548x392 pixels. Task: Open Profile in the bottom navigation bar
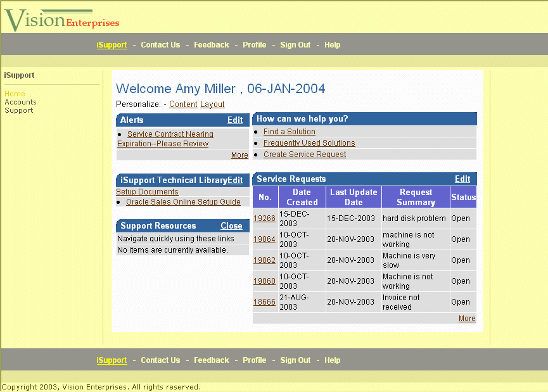255,360
